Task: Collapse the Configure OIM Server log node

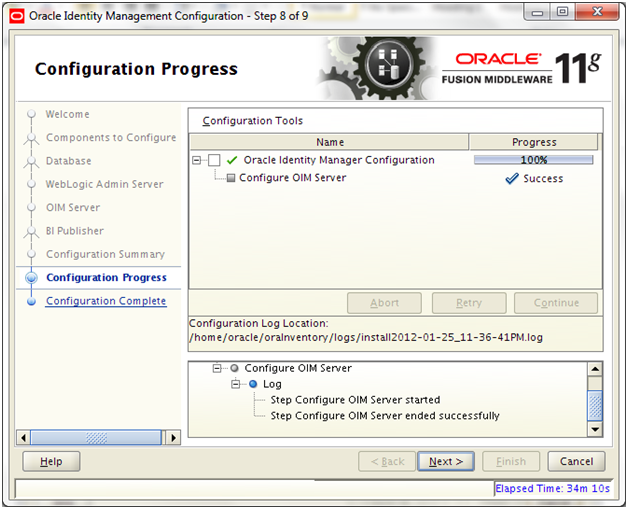Action: [217, 368]
